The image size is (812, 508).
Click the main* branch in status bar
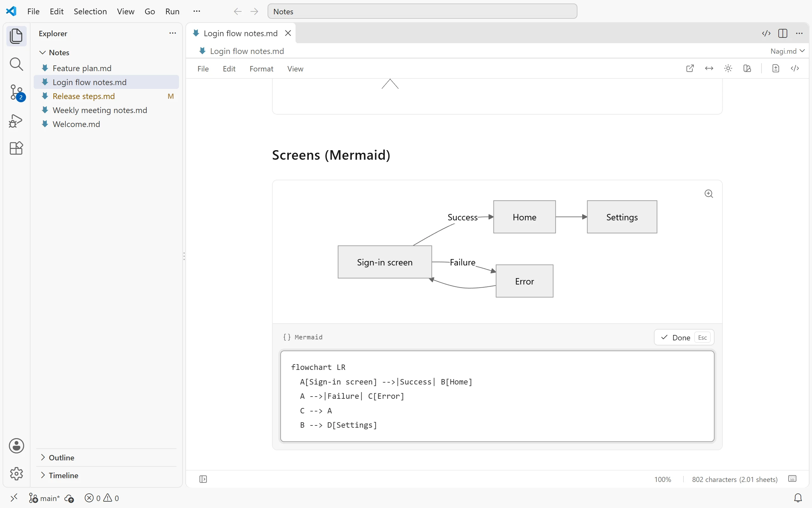(45, 498)
